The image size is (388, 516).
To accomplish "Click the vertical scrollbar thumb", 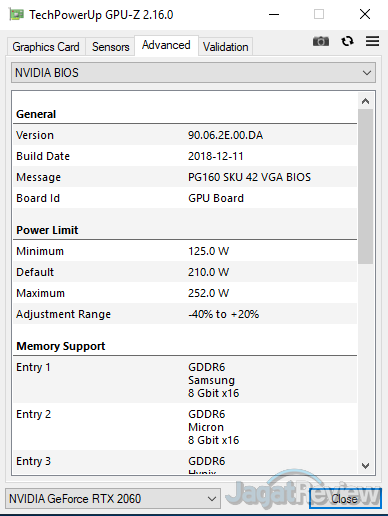I will click(x=365, y=187).
